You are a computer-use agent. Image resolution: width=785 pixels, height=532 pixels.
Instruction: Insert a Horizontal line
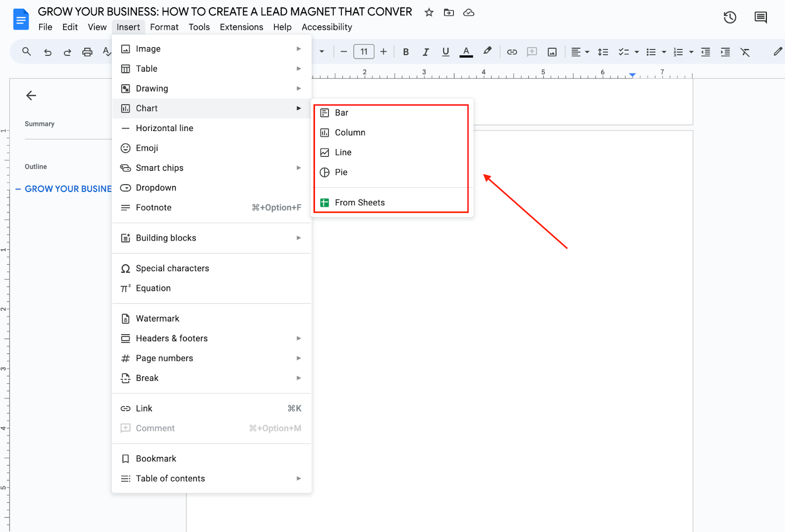point(211,128)
